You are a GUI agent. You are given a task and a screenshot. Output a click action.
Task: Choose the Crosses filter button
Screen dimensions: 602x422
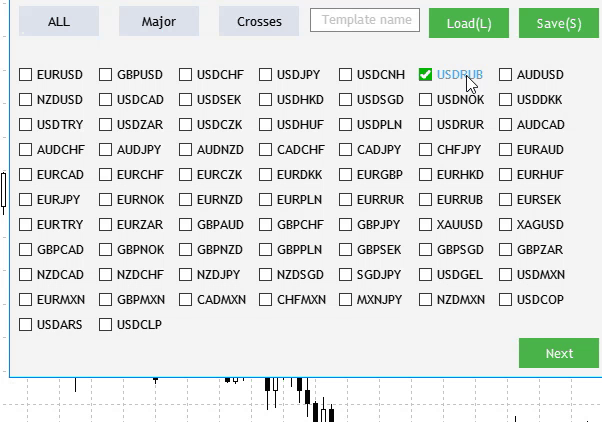[x=259, y=21]
